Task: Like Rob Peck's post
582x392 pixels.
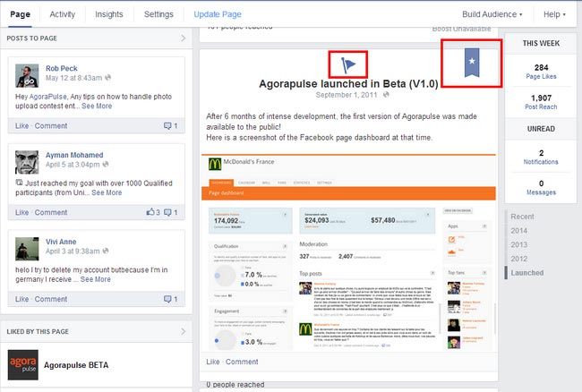Action: (x=21, y=125)
